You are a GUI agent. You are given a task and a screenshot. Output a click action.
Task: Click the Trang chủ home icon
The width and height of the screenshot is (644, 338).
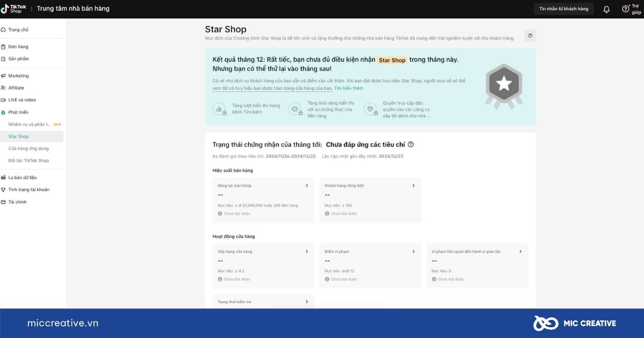3,30
